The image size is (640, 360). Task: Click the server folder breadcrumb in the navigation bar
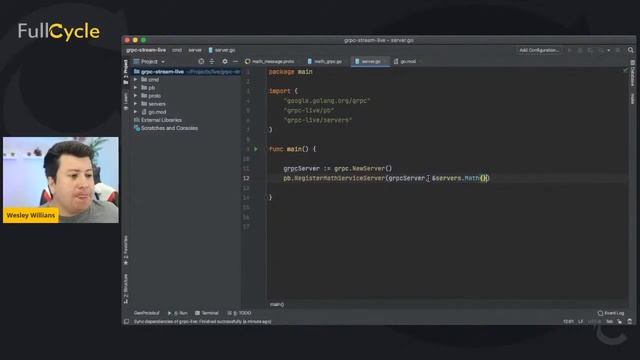195,50
